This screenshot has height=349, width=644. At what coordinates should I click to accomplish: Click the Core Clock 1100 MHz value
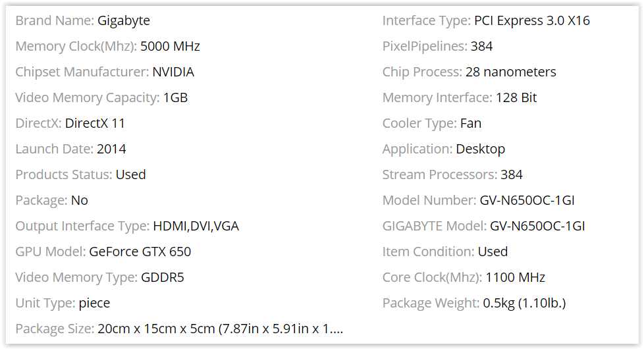click(515, 278)
